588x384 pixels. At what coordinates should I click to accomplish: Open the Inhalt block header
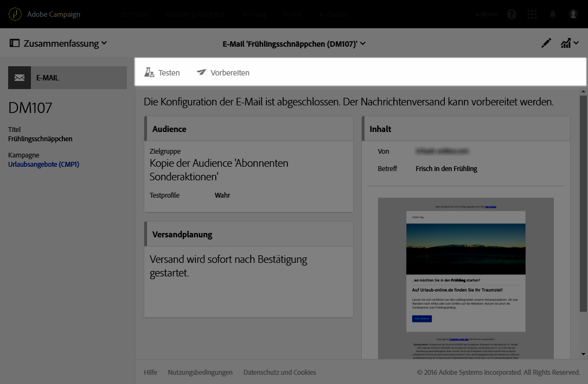pyautogui.click(x=466, y=129)
